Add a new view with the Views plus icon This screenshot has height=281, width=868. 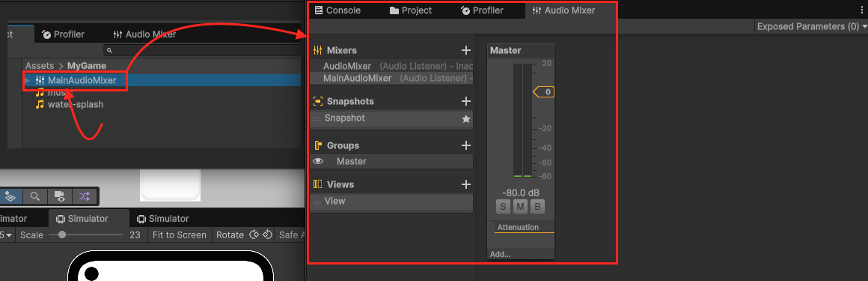click(466, 184)
